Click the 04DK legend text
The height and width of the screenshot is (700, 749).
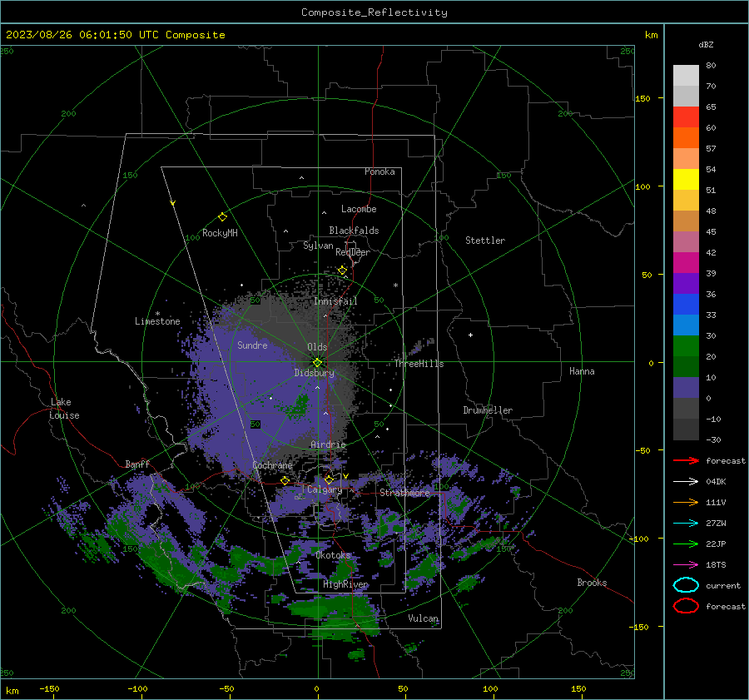click(x=716, y=481)
